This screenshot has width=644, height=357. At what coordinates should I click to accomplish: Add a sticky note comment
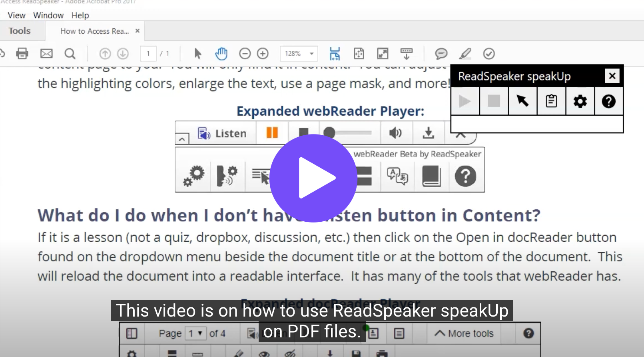[x=441, y=53]
